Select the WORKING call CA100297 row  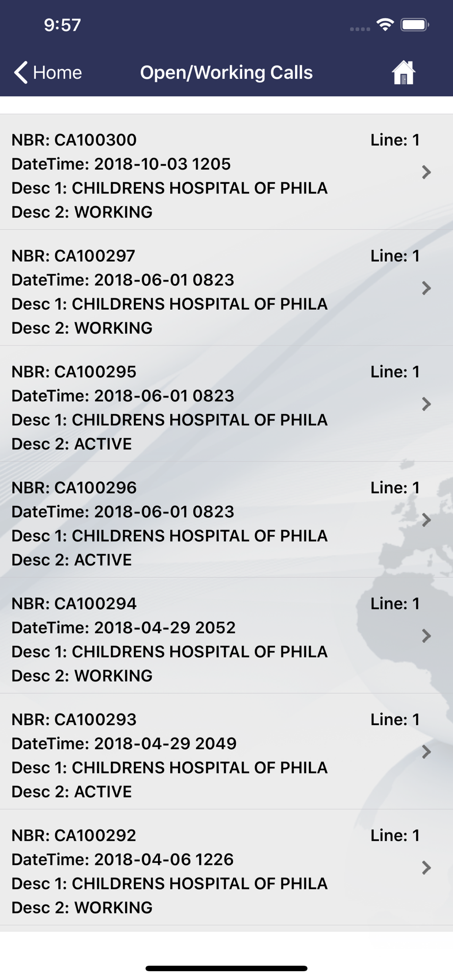[x=226, y=288]
